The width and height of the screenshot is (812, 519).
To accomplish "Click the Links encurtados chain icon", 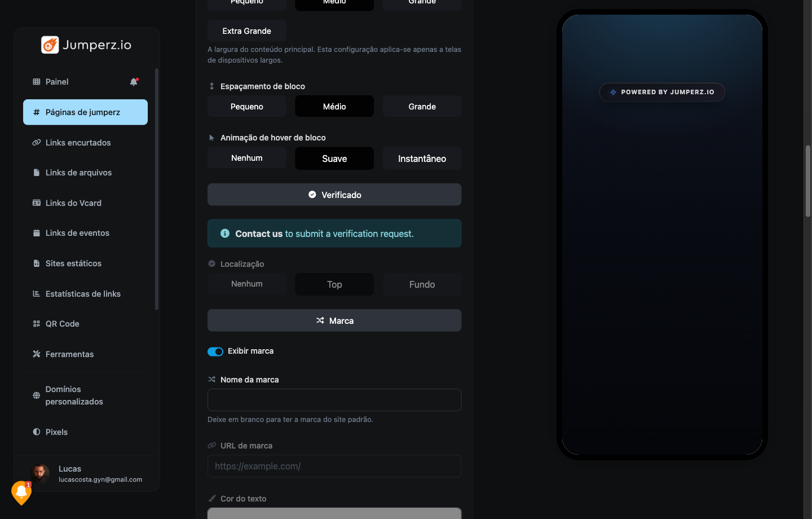I will click(37, 143).
